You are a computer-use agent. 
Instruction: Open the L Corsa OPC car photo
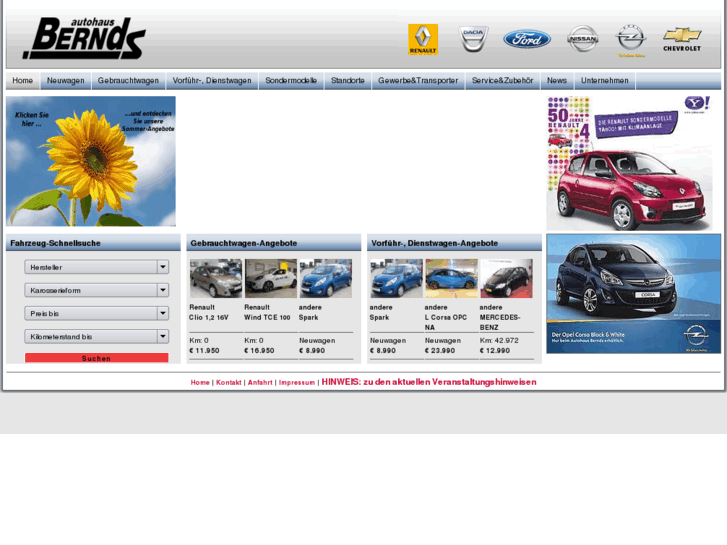(452, 278)
